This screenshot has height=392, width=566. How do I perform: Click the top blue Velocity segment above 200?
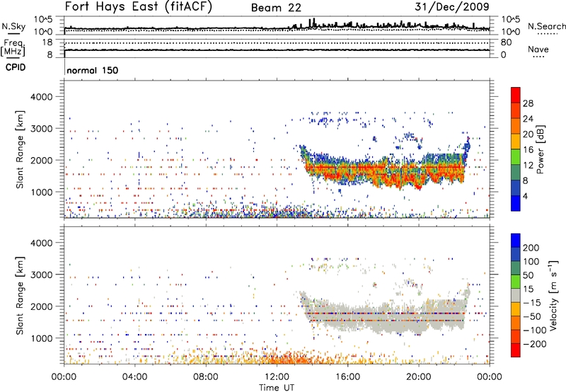point(516,241)
